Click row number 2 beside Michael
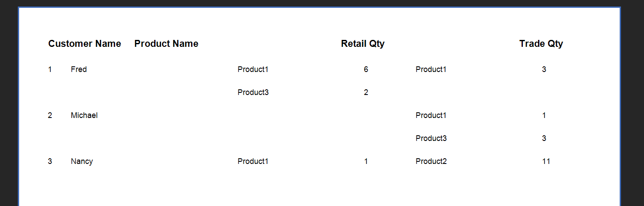The width and height of the screenshot is (644, 206). (x=50, y=115)
